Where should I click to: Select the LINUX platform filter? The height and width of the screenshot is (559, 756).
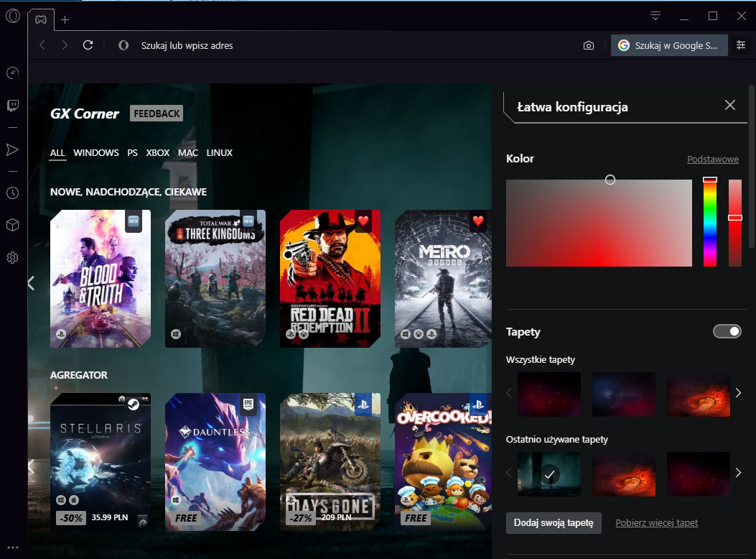pyautogui.click(x=220, y=153)
